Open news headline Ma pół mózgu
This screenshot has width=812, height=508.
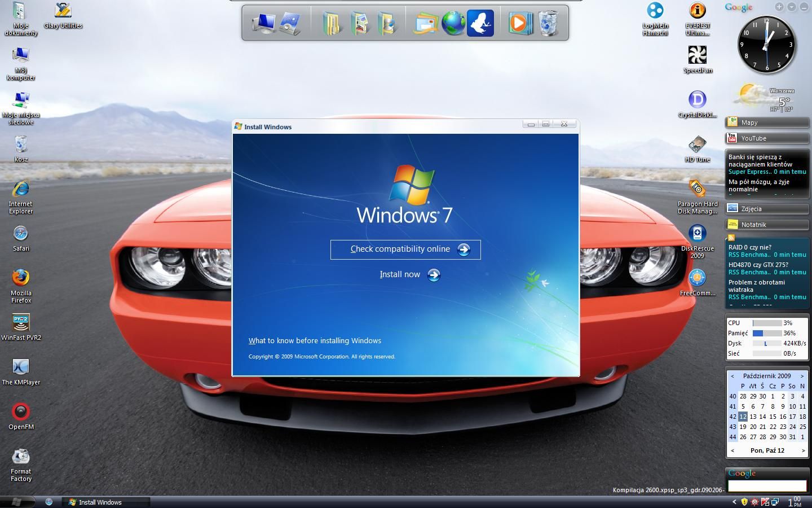[x=758, y=186]
